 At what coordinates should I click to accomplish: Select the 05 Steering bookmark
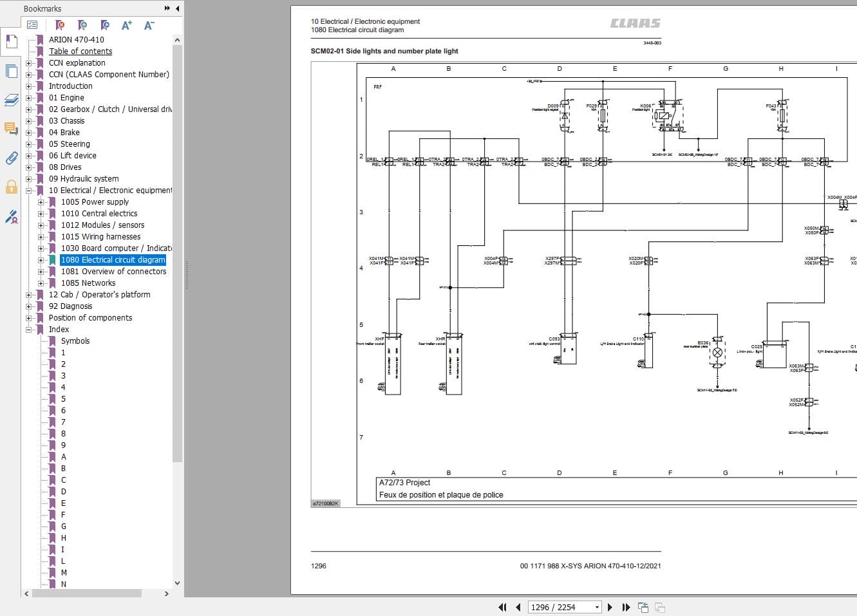click(x=69, y=144)
